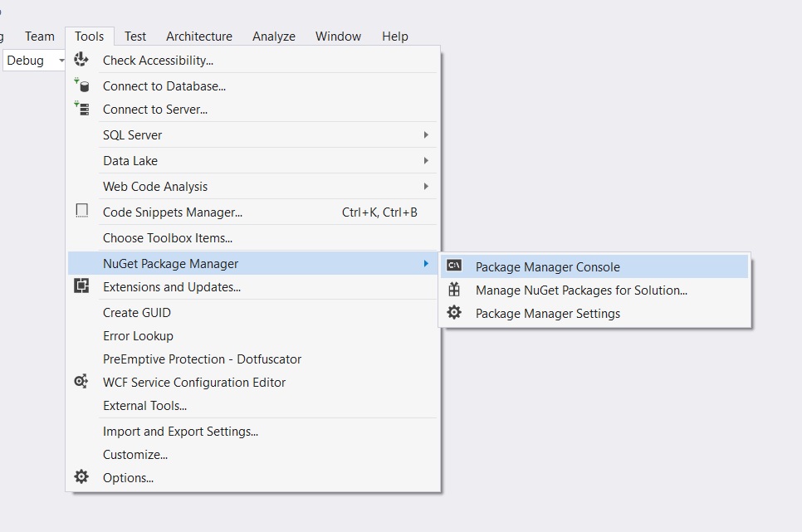Click the Check Accessibility icon
802x532 pixels.
(81, 60)
